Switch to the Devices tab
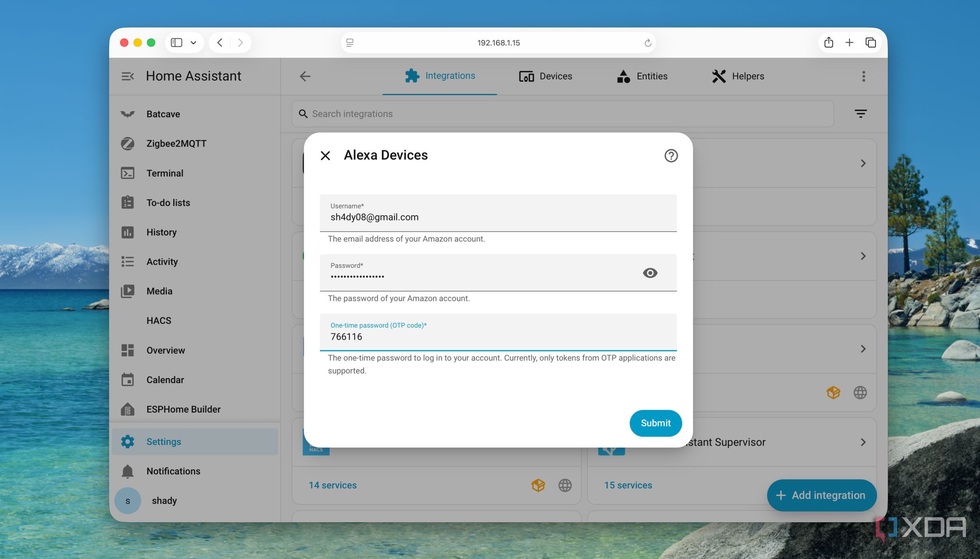Image resolution: width=980 pixels, height=559 pixels. 545,76
